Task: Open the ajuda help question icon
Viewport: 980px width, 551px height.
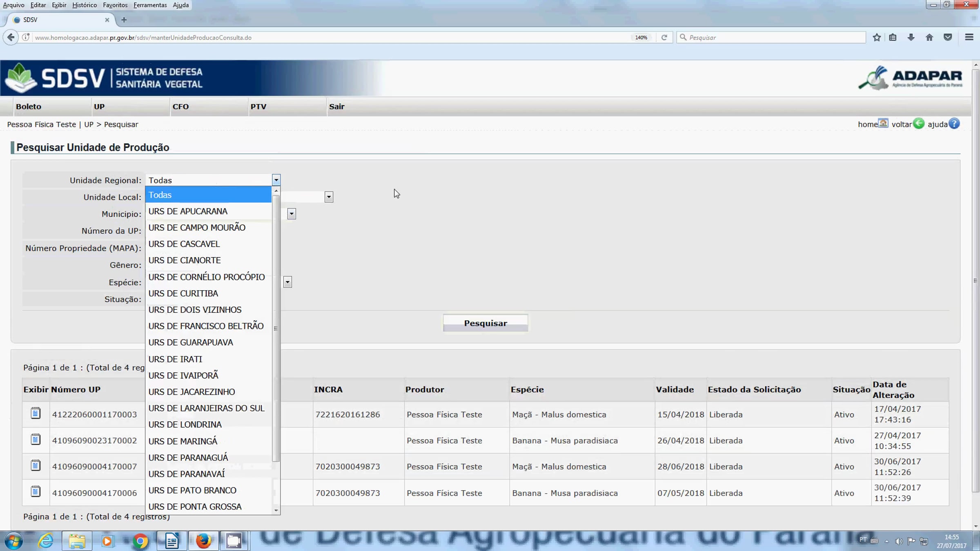Action: pos(954,123)
